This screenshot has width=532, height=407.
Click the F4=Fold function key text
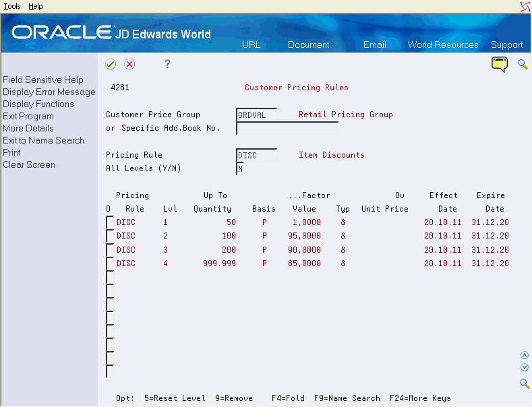(288, 398)
